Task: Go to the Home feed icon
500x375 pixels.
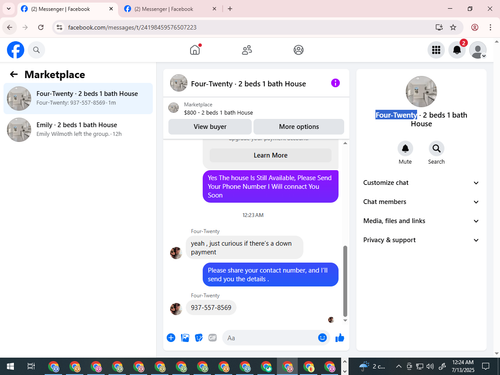Action: pos(195,50)
